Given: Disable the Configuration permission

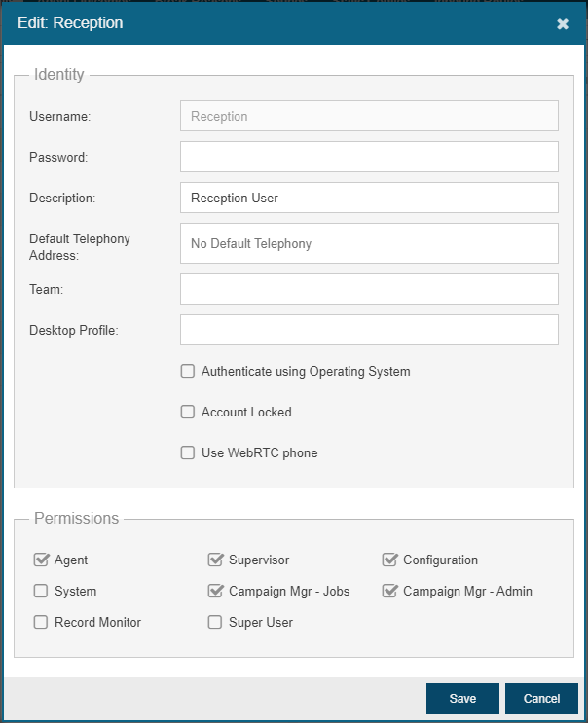Looking at the screenshot, I should [389, 560].
